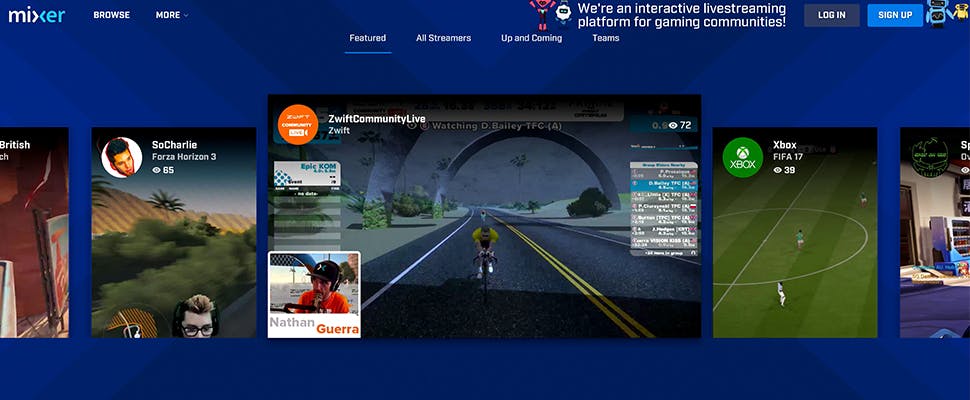The image size is (970, 400).
Task: Click SoCharlie's 65 viewer count
Action: tap(163, 169)
